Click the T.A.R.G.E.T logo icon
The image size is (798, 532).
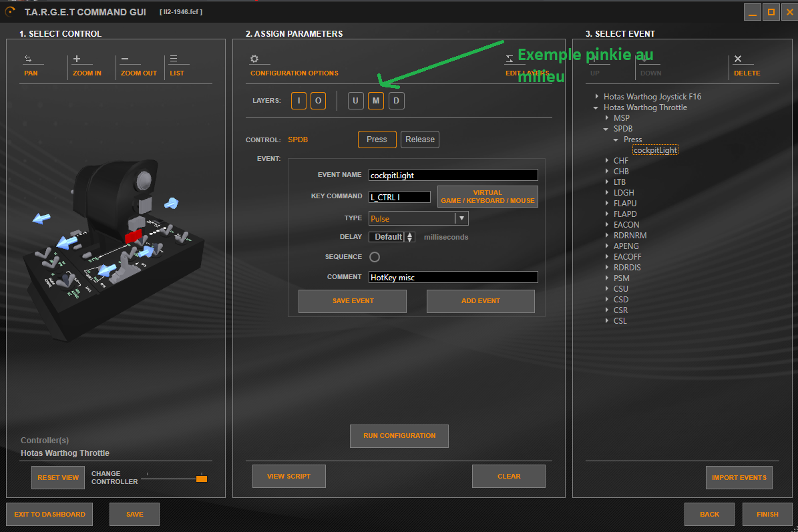[10, 11]
